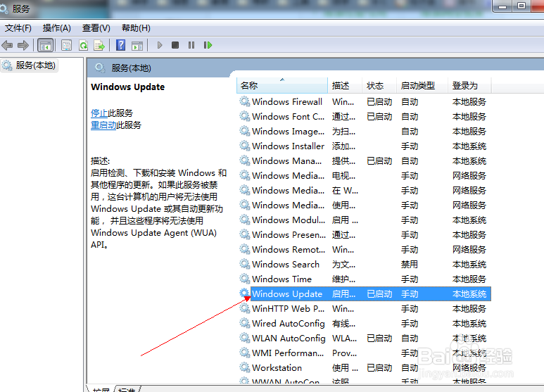Click the 重启动 link to restart service
The image size is (544, 392).
[103, 125]
